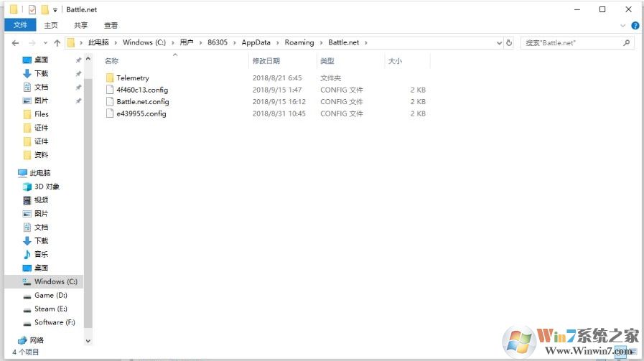
Task: Open 文档 under 此电脑
Action: 41,227
